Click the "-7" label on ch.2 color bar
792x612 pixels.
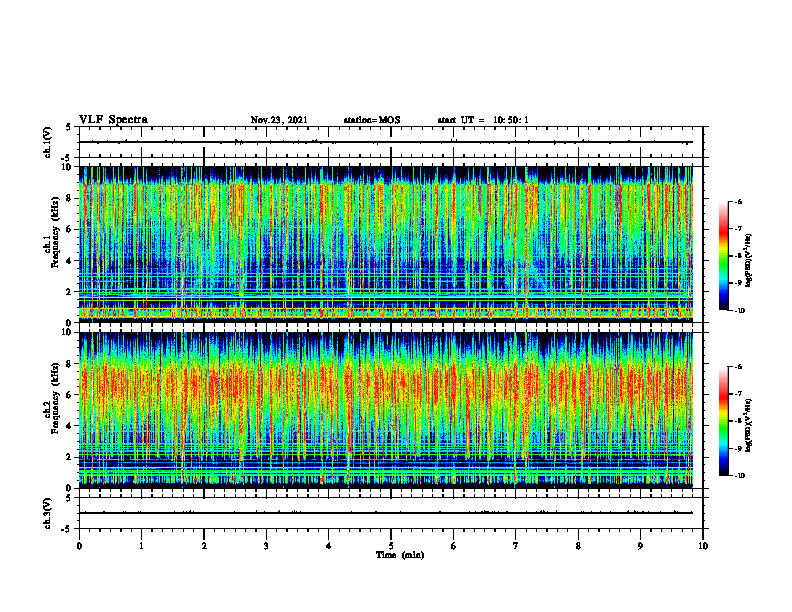click(x=738, y=394)
